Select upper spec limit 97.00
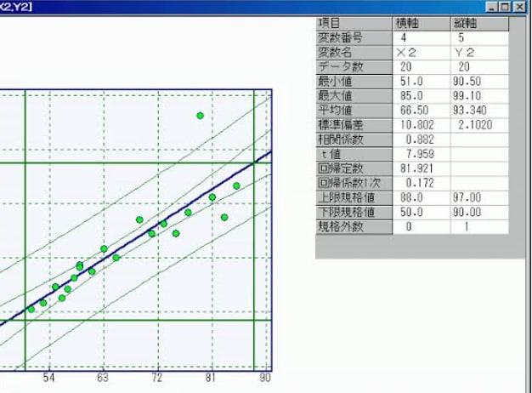Screen dimensions: 532x393 (480, 197)
